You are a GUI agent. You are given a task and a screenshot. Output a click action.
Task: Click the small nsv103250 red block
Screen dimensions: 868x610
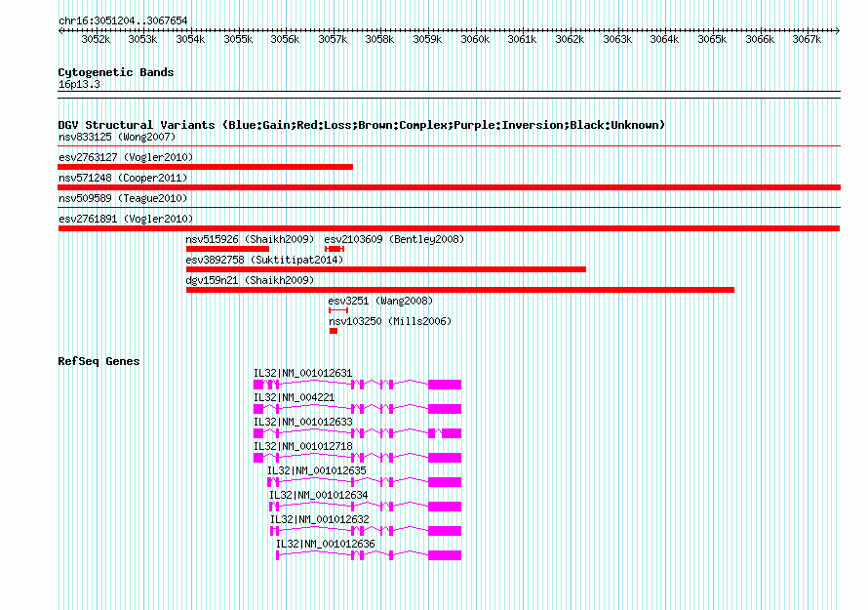[x=334, y=331]
